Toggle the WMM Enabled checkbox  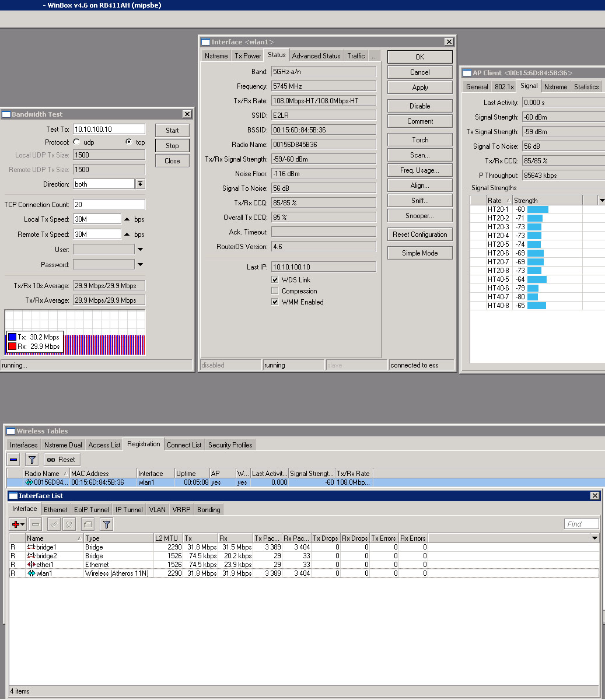click(275, 302)
